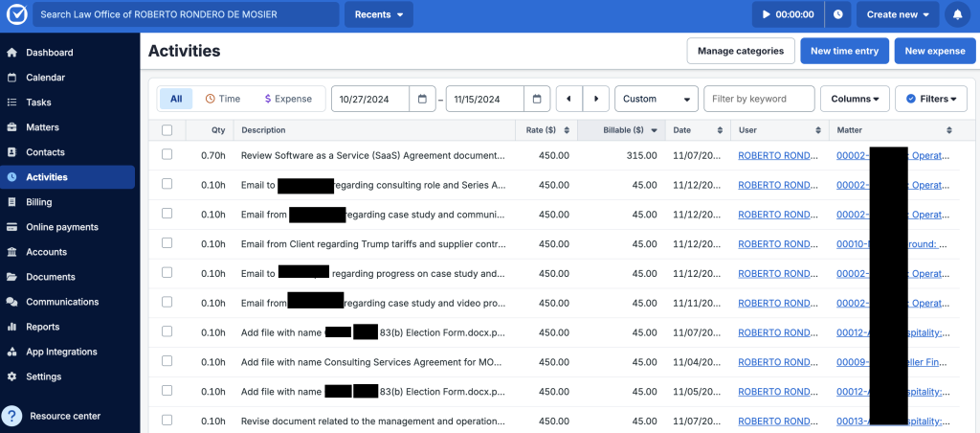Click the Clio checkmark logo icon

(16, 14)
